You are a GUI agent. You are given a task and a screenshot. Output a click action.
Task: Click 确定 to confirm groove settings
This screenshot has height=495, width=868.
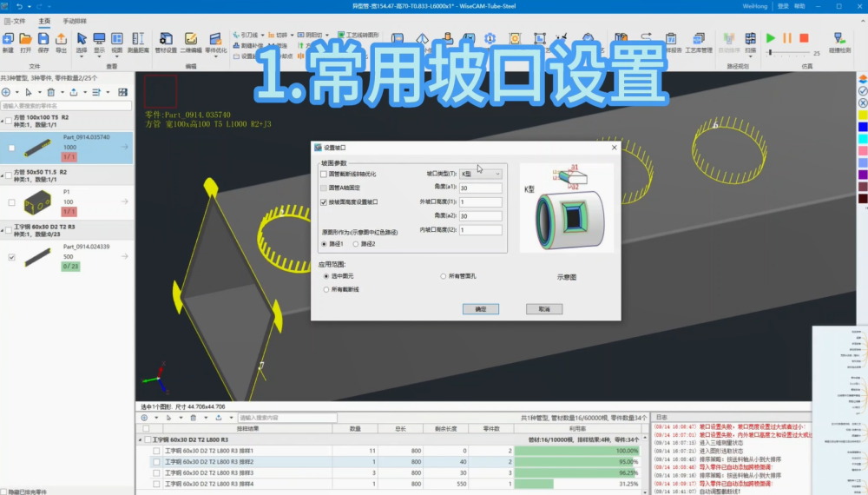tap(480, 308)
